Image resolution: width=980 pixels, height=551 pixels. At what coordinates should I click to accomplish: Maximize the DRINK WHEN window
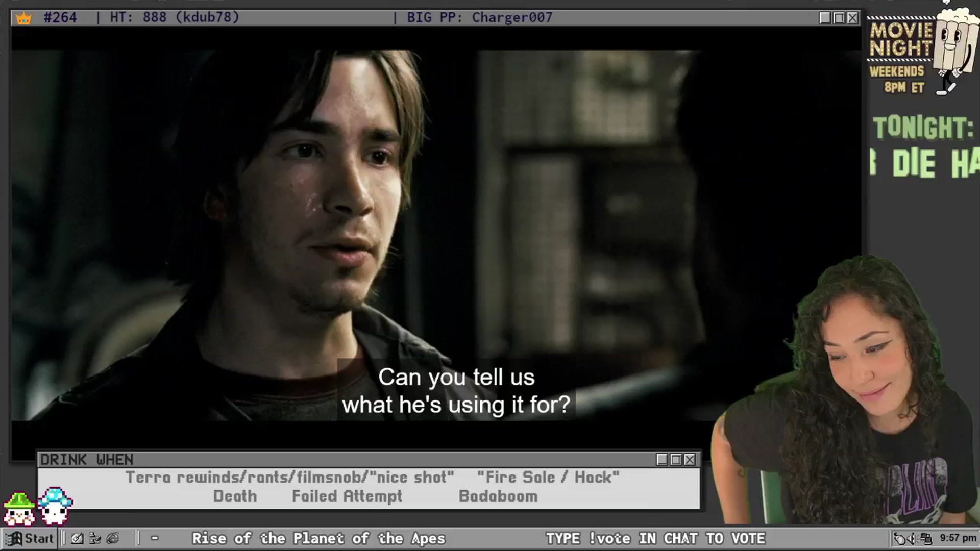[x=676, y=460]
